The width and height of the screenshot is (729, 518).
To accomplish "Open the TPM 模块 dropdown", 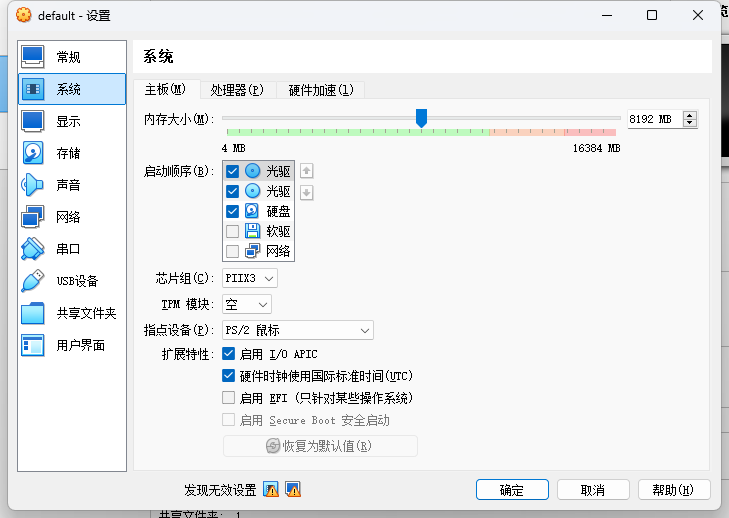I will click(x=247, y=304).
